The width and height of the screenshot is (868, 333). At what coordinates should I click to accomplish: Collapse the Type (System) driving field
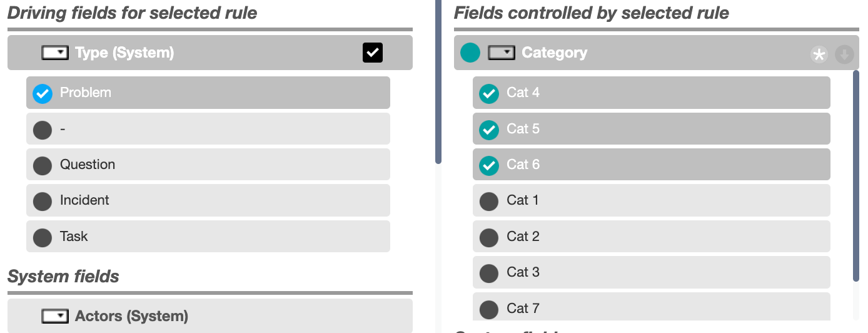[210, 53]
